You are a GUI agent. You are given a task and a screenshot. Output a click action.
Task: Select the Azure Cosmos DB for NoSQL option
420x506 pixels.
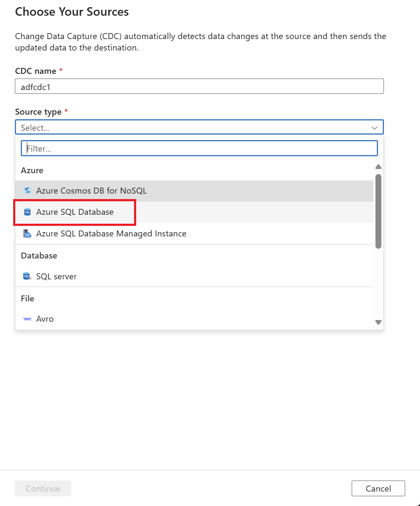(x=91, y=191)
